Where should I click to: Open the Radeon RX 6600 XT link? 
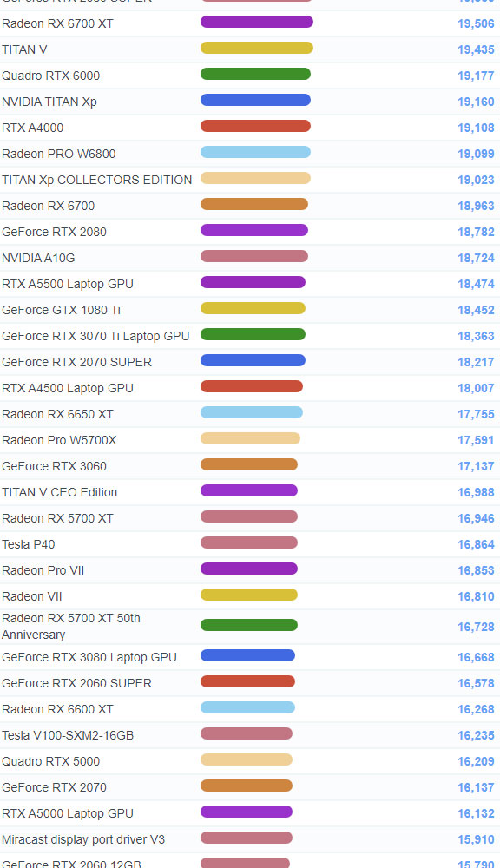point(57,709)
